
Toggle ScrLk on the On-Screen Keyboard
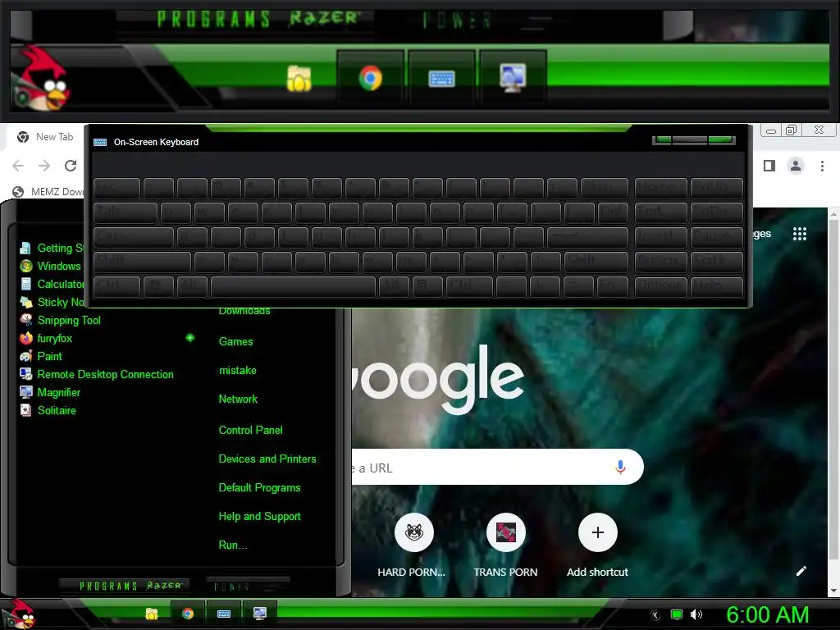coord(717,262)
